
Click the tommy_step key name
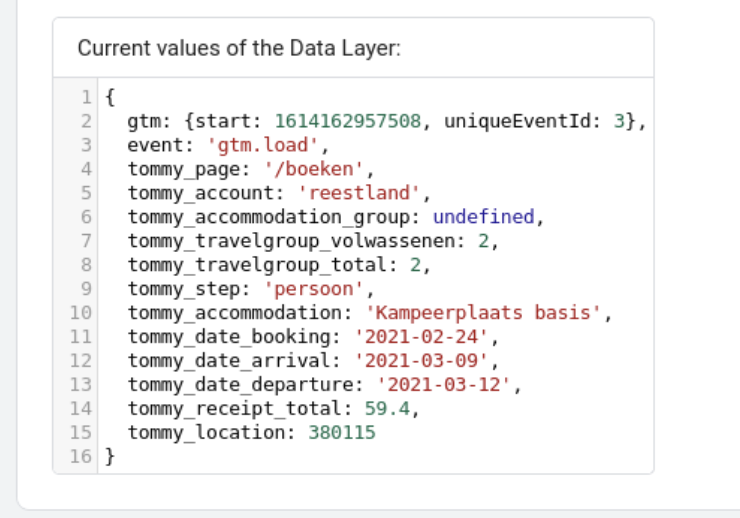coord(183,289)
